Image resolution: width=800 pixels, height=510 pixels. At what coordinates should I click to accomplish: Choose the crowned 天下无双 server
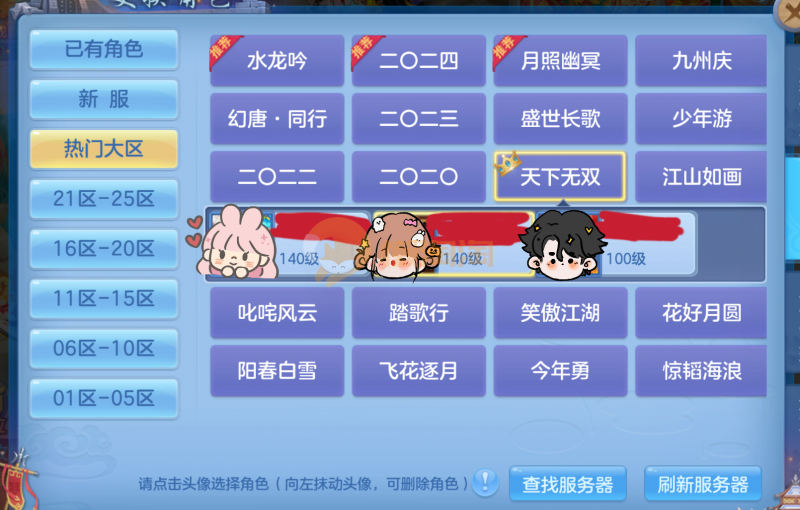tap(560, 176)
